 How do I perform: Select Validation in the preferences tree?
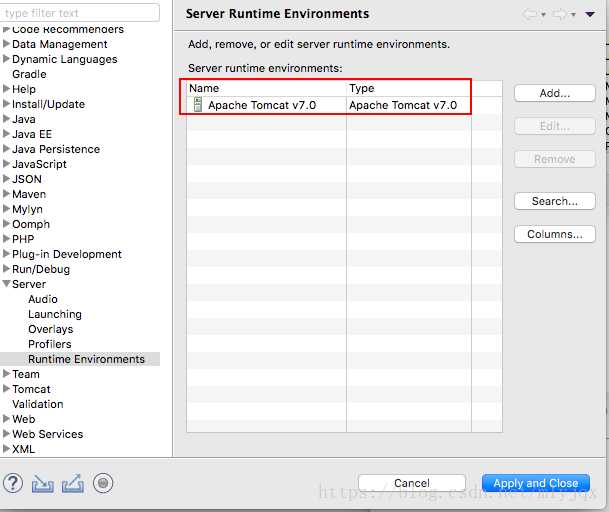[38, 404]
